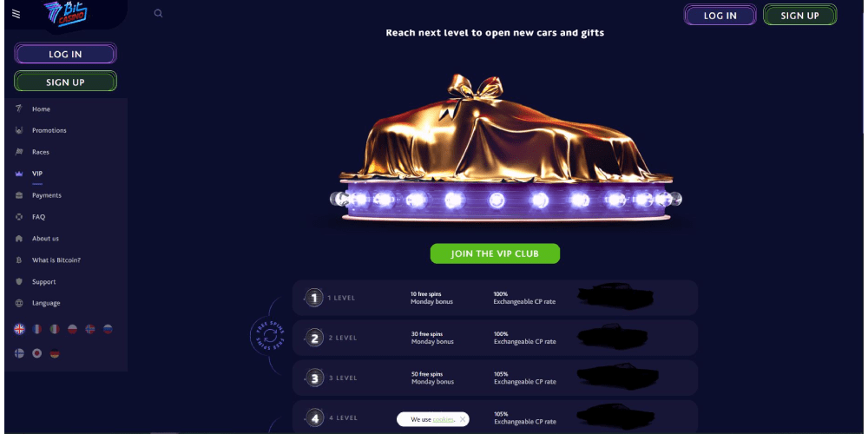
Task: Dismiss the cookies notice
Action: (463, 419)
